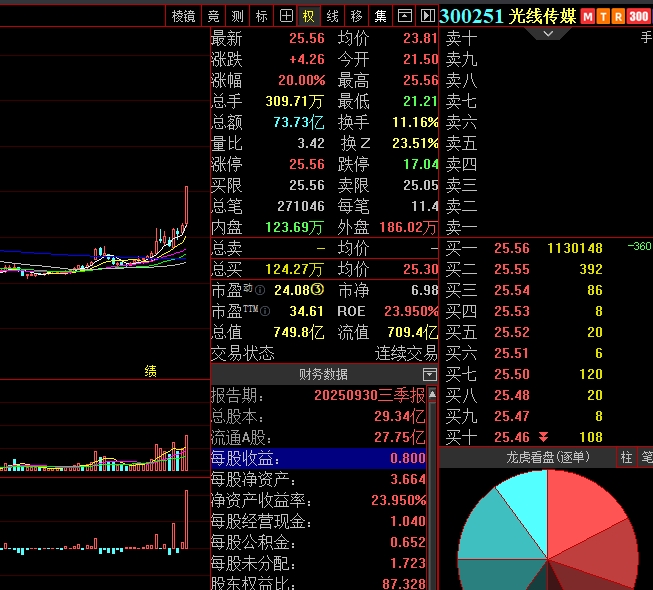Click the 买一 price 25.56

point(512,248)
